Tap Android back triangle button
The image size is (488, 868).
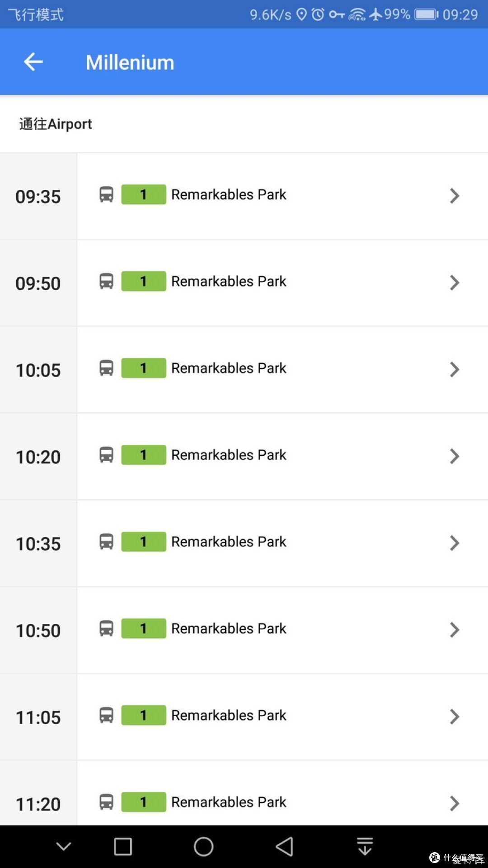285,846
